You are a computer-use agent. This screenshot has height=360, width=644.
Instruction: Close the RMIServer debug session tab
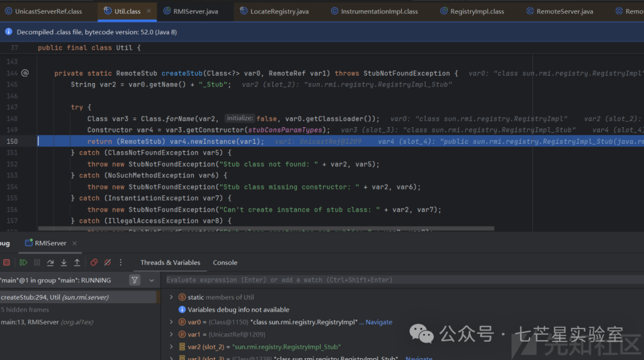pos(75,243)
